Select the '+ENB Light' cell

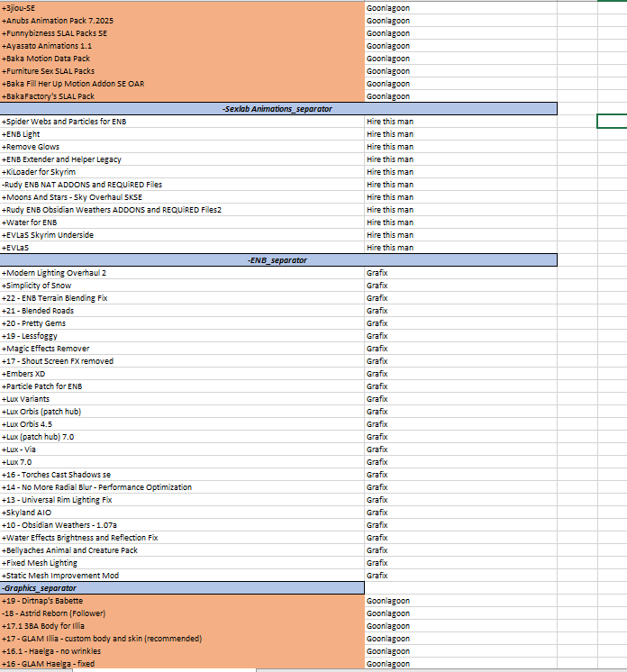pos(182,134)
